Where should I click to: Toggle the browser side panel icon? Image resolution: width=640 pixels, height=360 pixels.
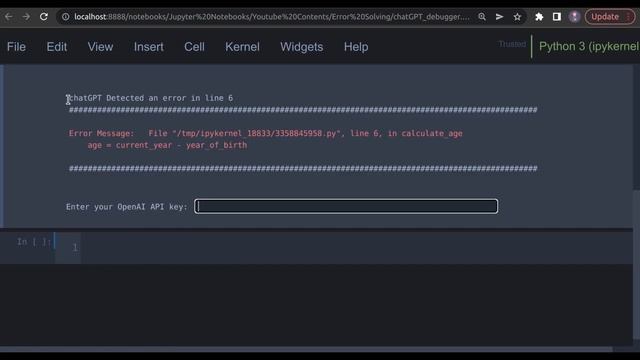tap(557, 17)
